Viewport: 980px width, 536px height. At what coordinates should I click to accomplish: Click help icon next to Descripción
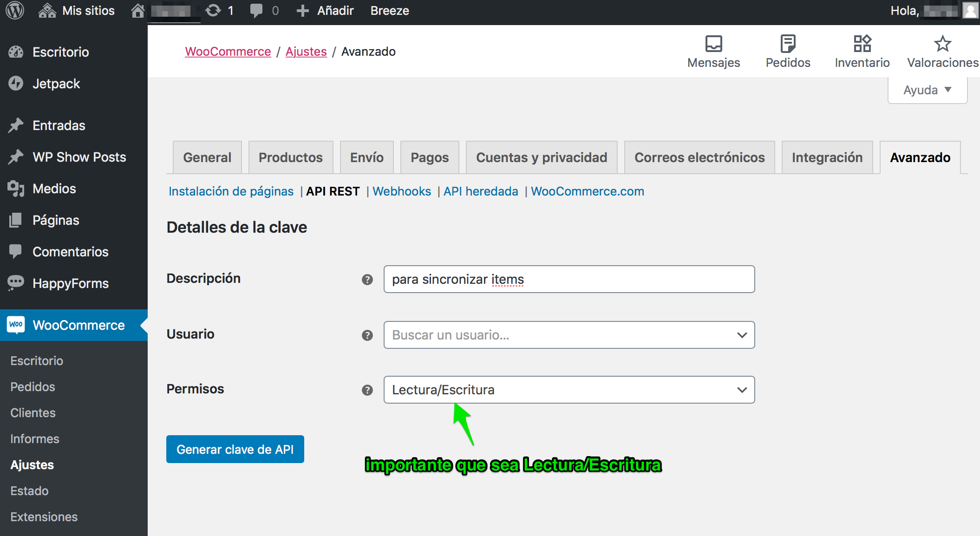(x=367, y=280)
